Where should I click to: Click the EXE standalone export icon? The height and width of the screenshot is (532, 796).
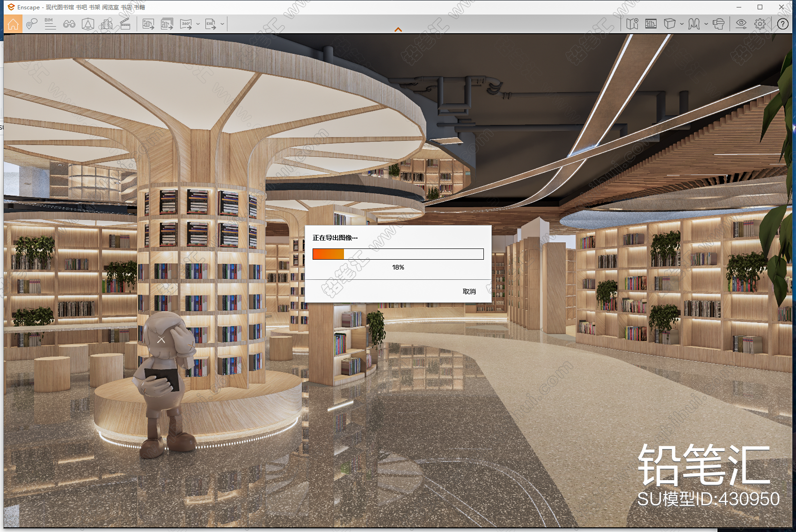[x=211, y=24]
